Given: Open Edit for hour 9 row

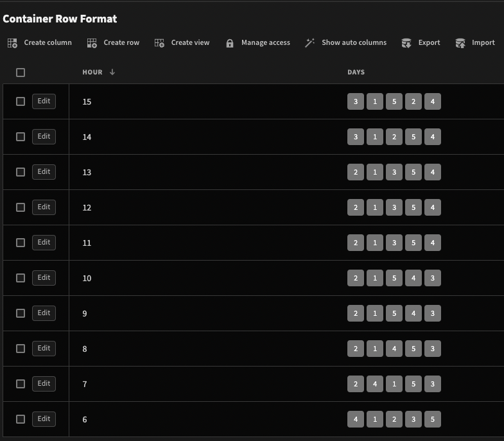Looking at the screenshot, I should coord(44,313).
